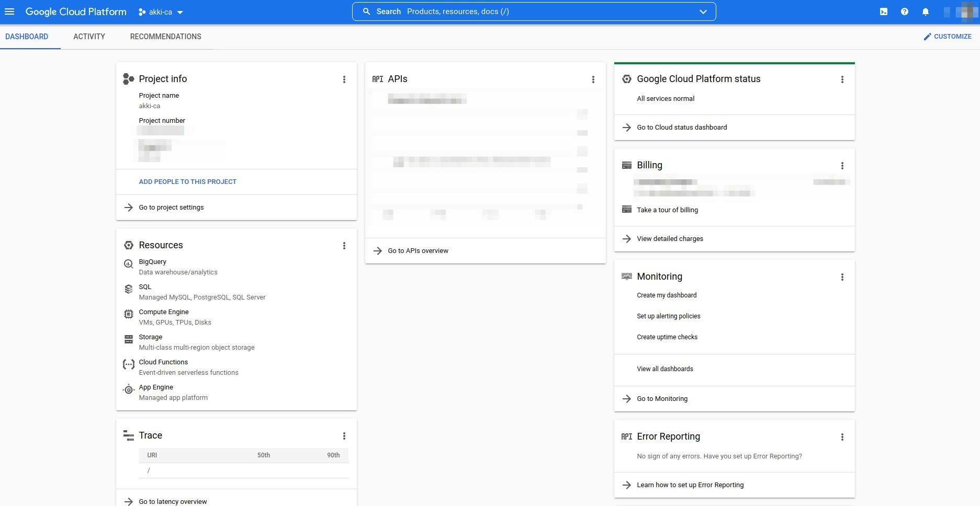Switch to the Recommendations tab
980x506 pixels.
point(165,37)
